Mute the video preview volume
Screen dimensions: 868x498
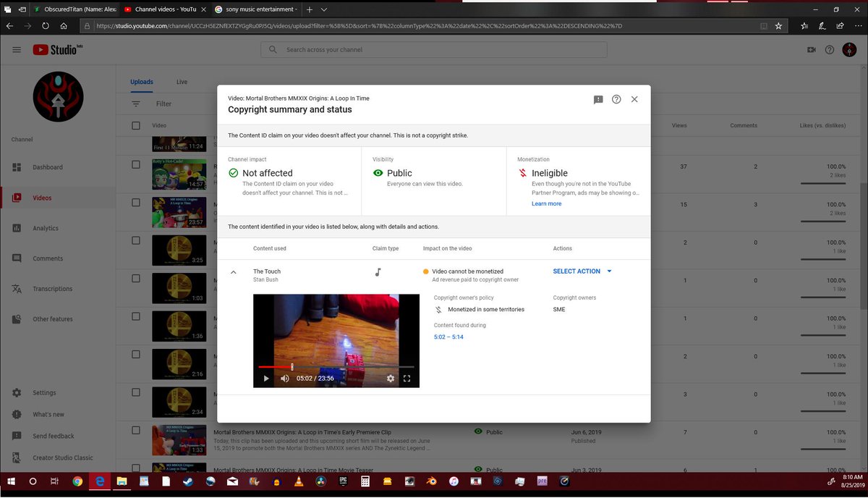285,379
